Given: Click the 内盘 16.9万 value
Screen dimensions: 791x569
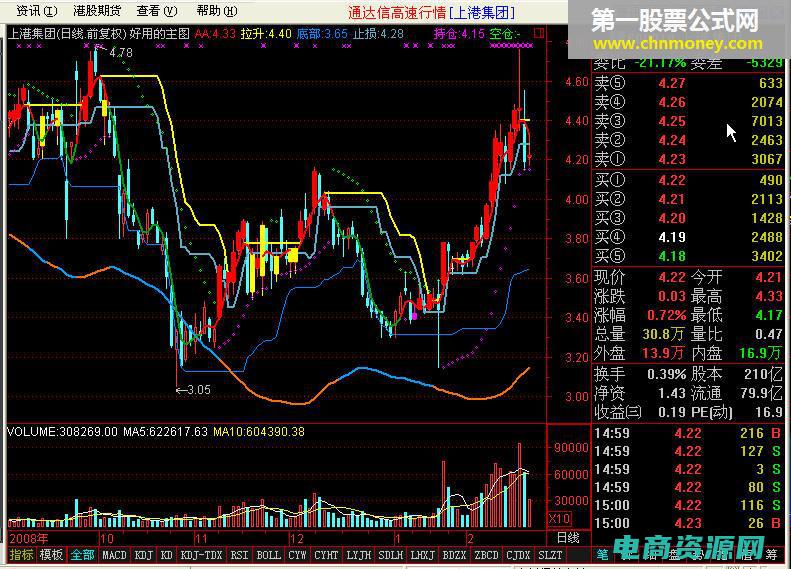Looking at the screenshot, I should tap(760, 353).
